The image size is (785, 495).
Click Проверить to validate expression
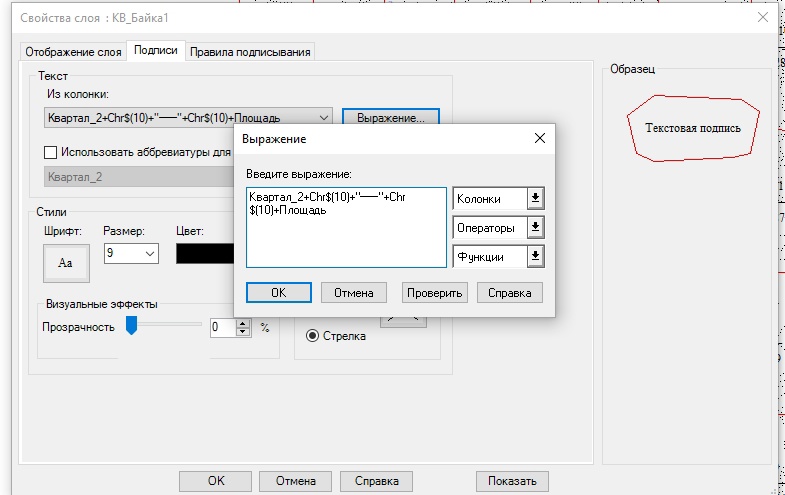click(x=435, y=293)
